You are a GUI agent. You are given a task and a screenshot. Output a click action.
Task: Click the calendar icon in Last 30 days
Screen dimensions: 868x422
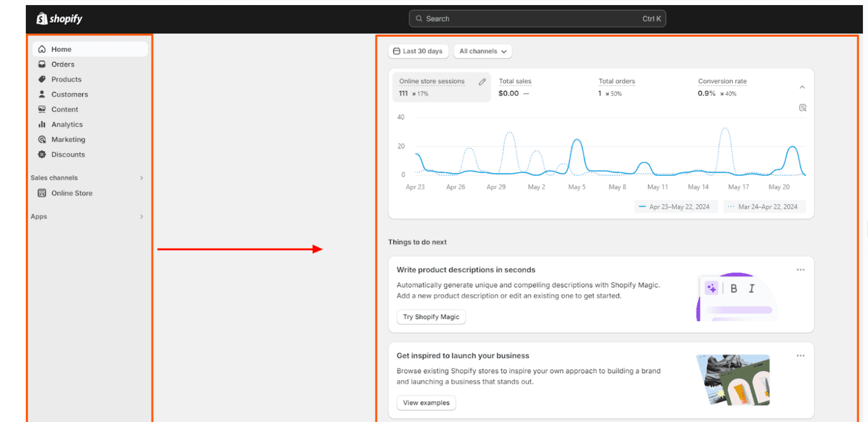pos(397,51)
